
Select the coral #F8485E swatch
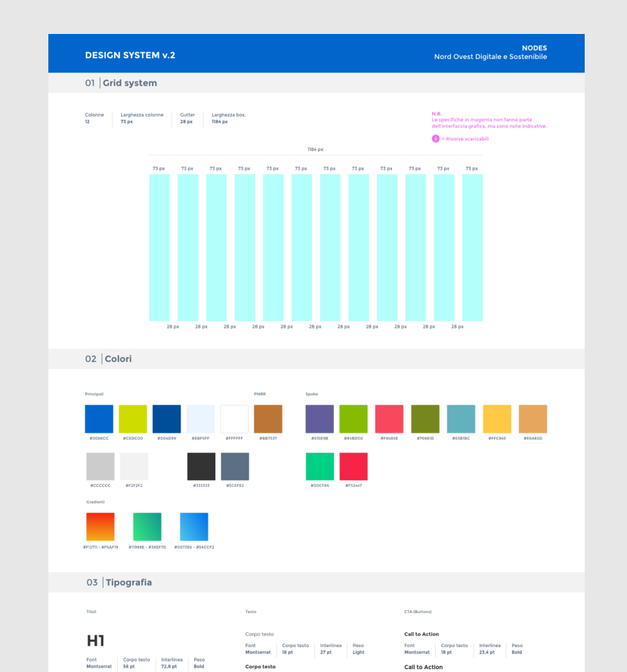(x=389, y=419)
